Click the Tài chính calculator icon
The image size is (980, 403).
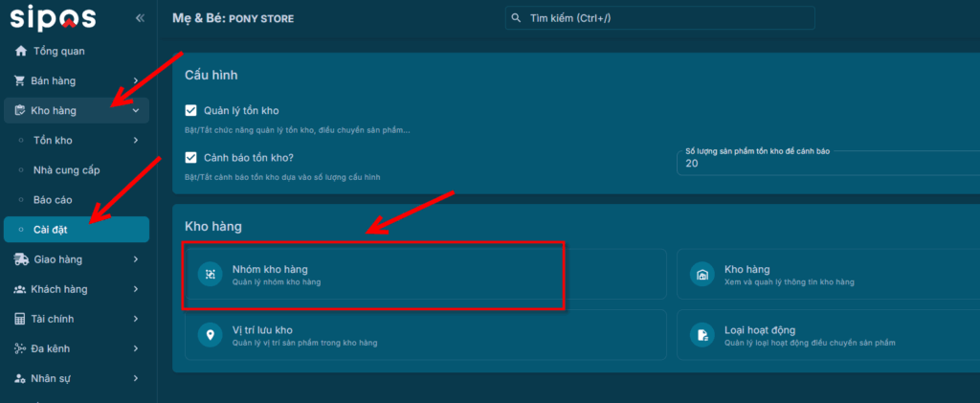point(19,320)
